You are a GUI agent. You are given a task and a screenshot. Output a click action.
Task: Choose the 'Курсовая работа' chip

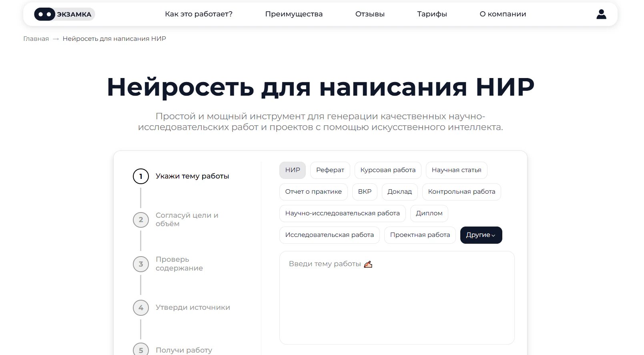pyautogui.click(x=388, y=170)
